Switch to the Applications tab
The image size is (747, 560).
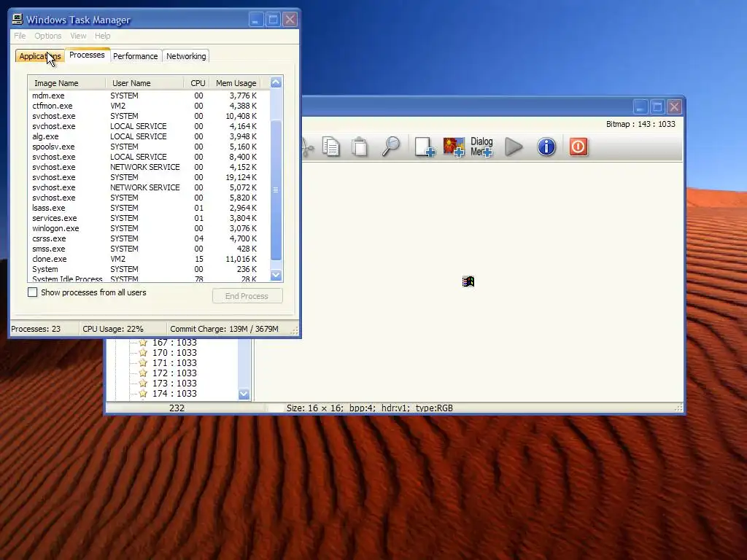(x=40, y=56)
